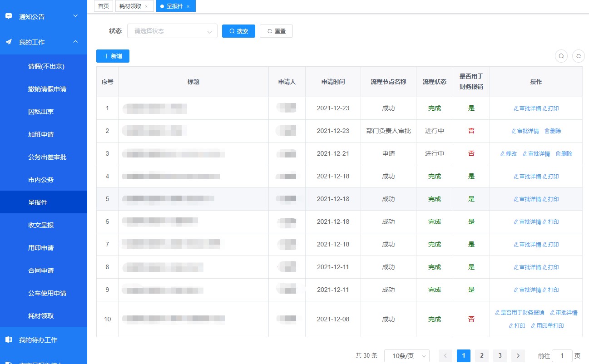Viewport: 589px width, 364px height.
Task: Click the search magnifier icon above the table
Action: coord(561,56)
